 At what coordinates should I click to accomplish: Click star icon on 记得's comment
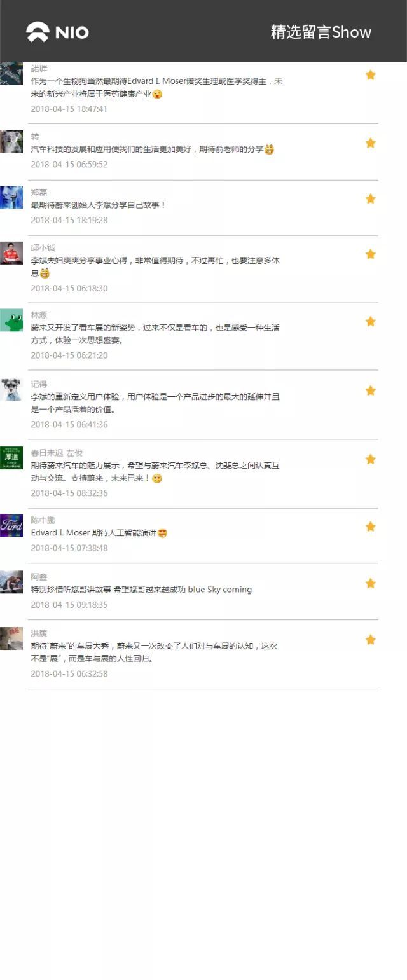[371, 390]
